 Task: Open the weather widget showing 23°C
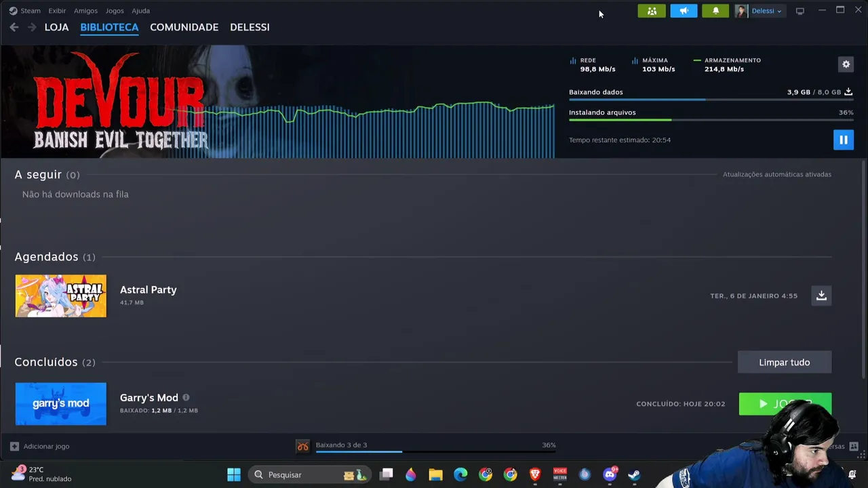pyautogui.click(x=42, y=474)
